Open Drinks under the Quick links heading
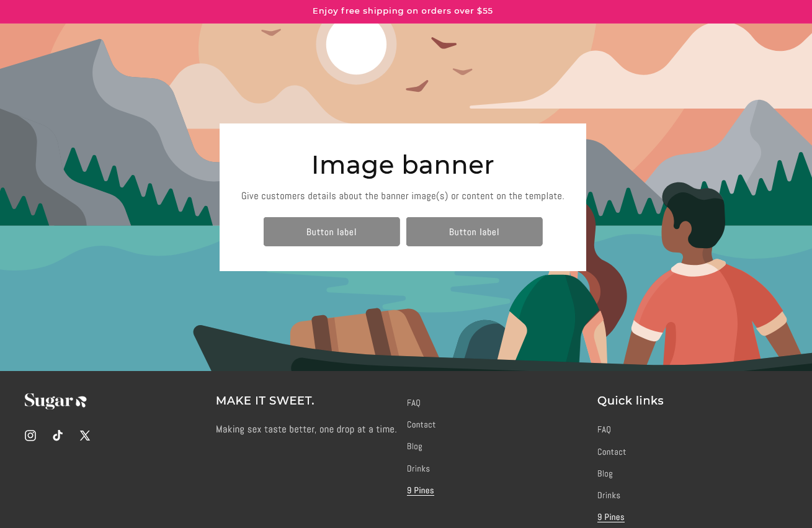The width and height of the screenshot is (812, 528). (x=609, y=495)
